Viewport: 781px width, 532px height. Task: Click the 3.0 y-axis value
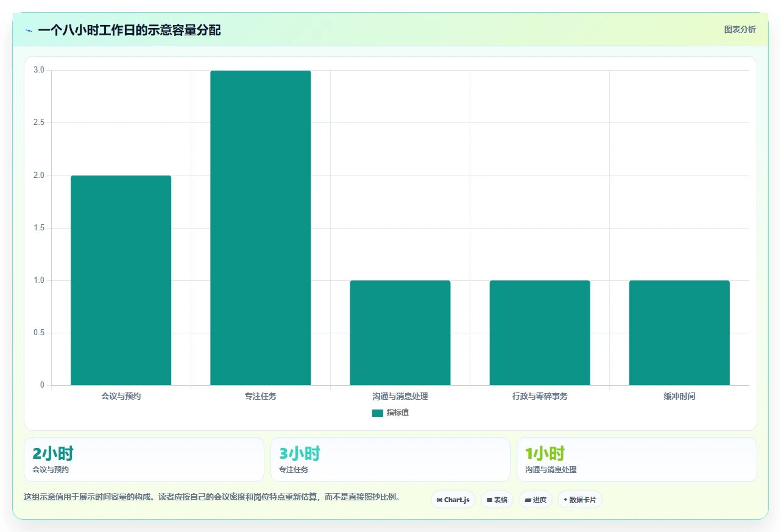[39, 71]
